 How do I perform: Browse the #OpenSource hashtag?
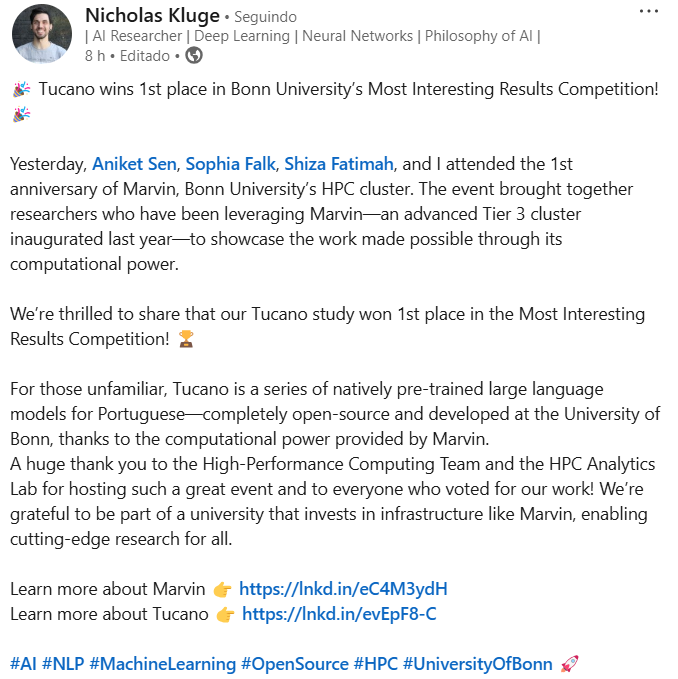(x=295, y=663)
